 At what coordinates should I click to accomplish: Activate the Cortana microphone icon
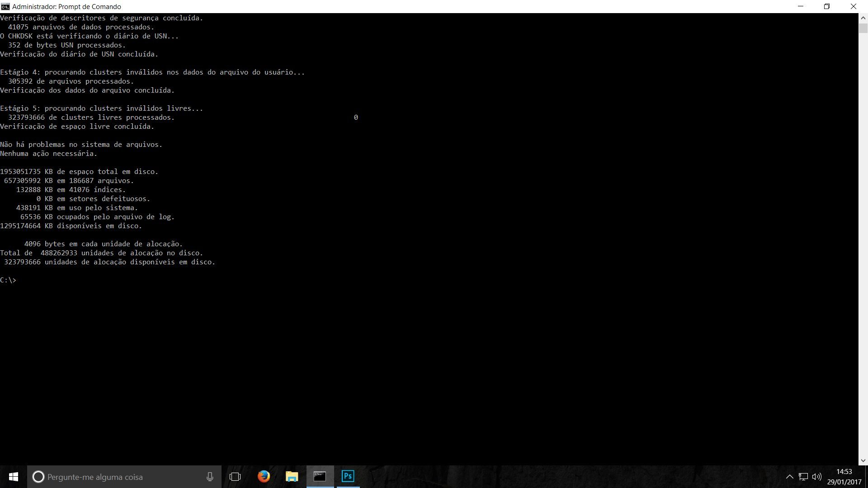coord(210,477)
